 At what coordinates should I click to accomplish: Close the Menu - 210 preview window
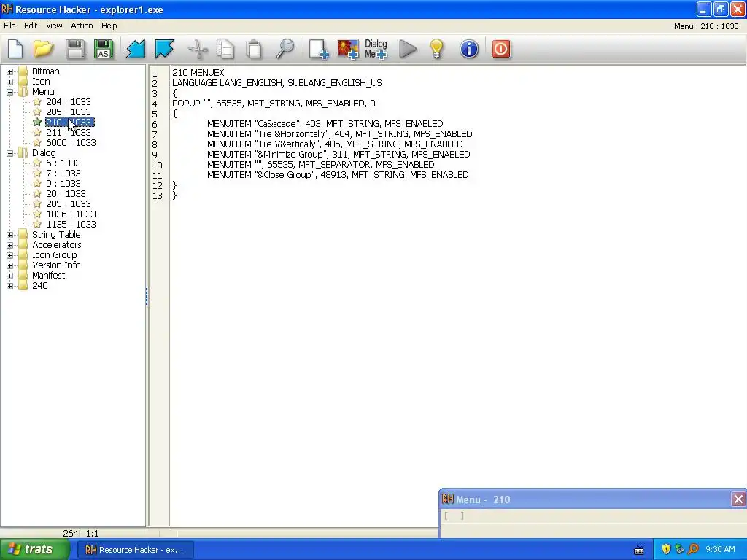click(x=738, y=499)
